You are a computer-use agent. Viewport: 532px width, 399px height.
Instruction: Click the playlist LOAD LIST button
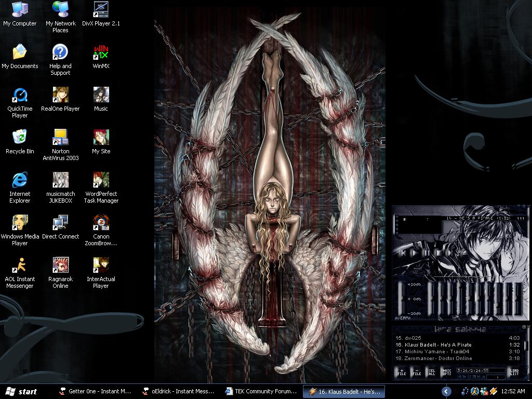coord(514,372)
